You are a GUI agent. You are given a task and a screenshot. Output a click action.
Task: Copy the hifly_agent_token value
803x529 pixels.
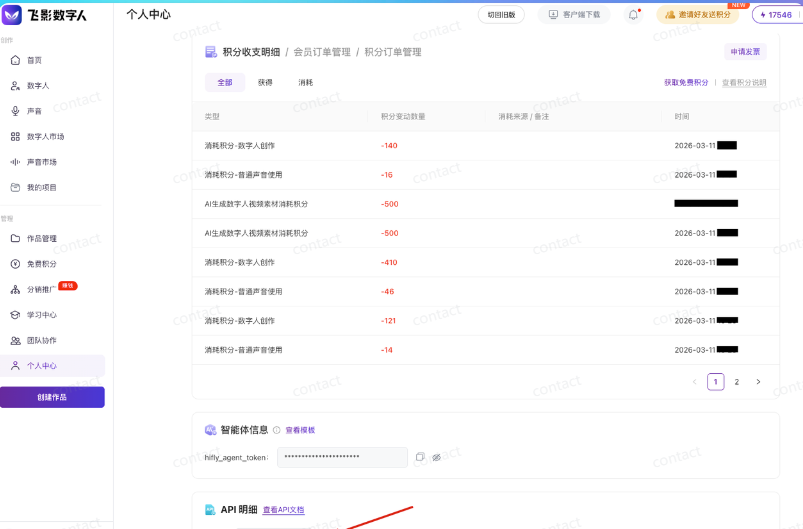coord(420,457)
